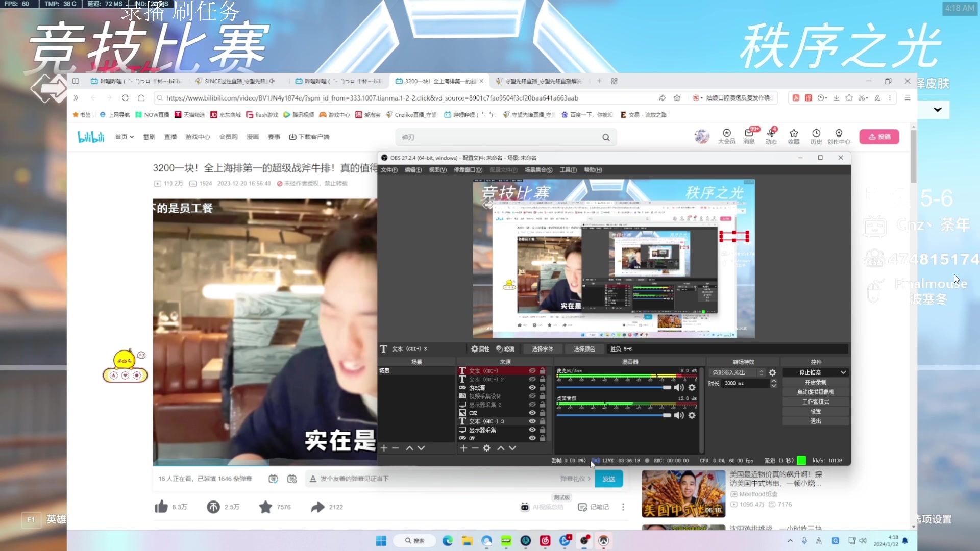
Task: Click the 开始录制 recording button
Action: (815, 382)
